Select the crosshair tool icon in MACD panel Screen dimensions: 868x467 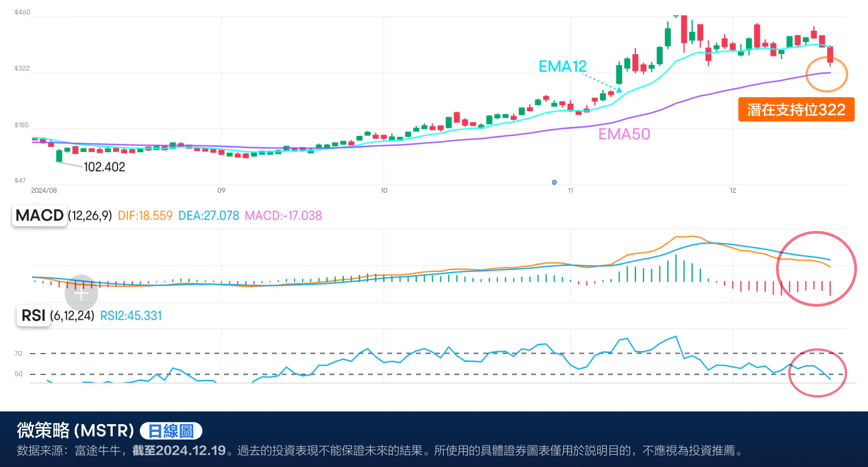point(81,293)
